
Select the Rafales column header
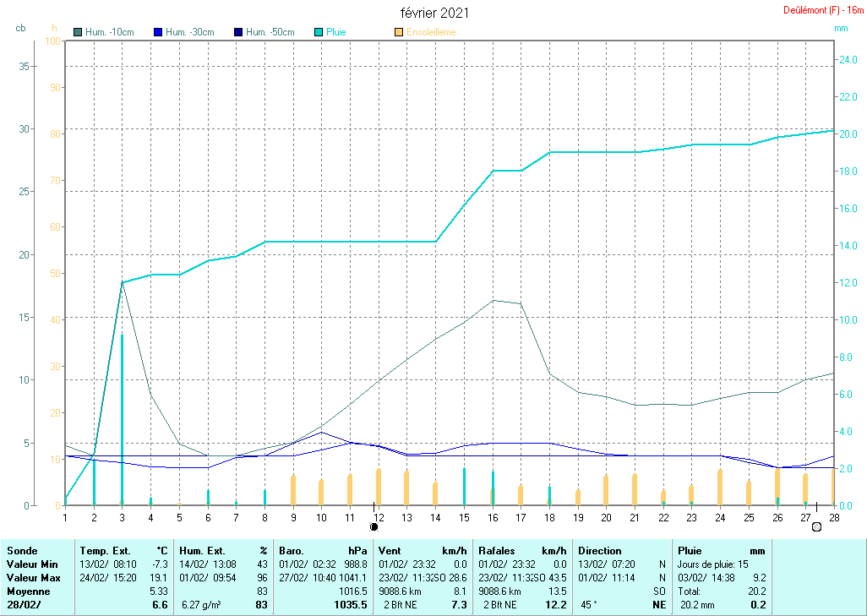(497, 551)
